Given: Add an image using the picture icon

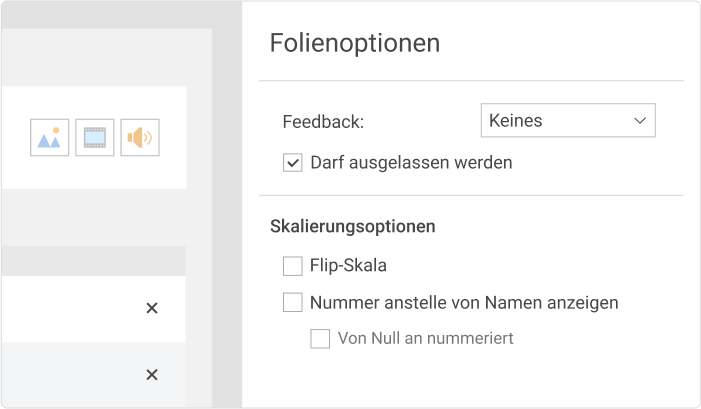Looking at the screenshot, I should [x=50, y=137].
